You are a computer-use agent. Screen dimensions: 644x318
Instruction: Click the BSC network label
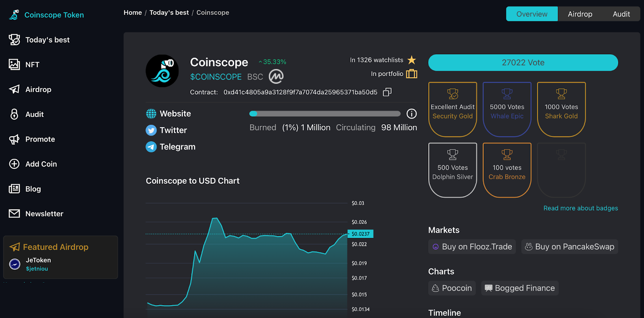(x=255, y=77)
